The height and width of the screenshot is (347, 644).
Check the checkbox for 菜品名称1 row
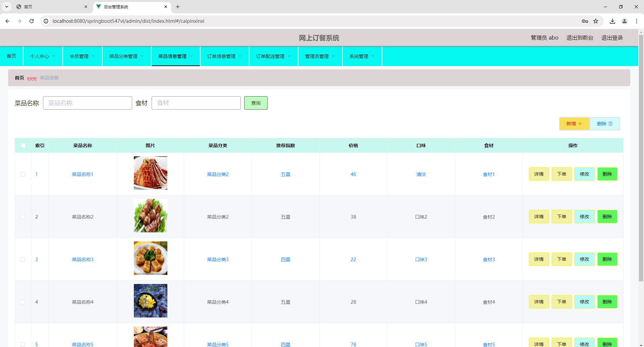pyautogui.click(x=23, y=174)
